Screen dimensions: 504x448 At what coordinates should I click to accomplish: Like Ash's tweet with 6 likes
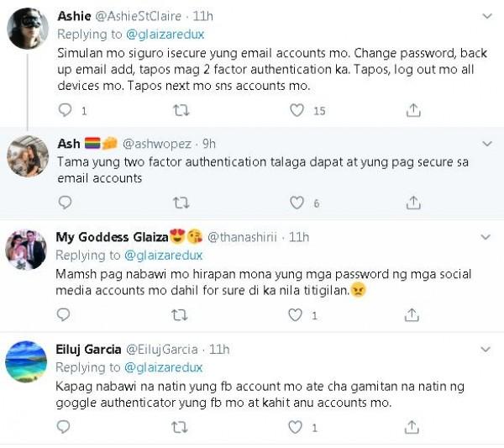coord(297,202)
